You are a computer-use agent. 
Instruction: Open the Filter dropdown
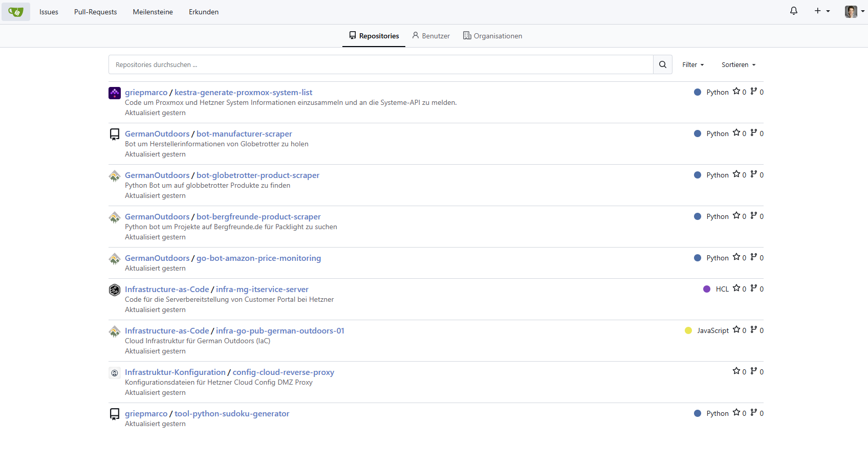693,64
